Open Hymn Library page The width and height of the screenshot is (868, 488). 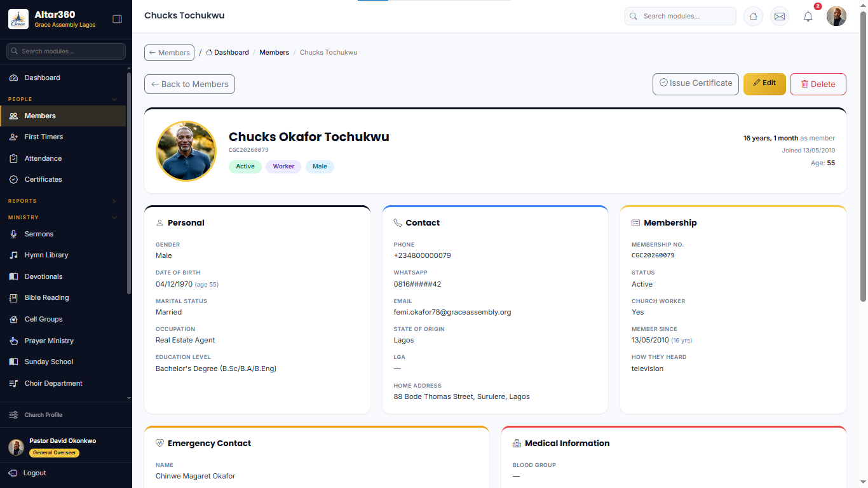64,255
